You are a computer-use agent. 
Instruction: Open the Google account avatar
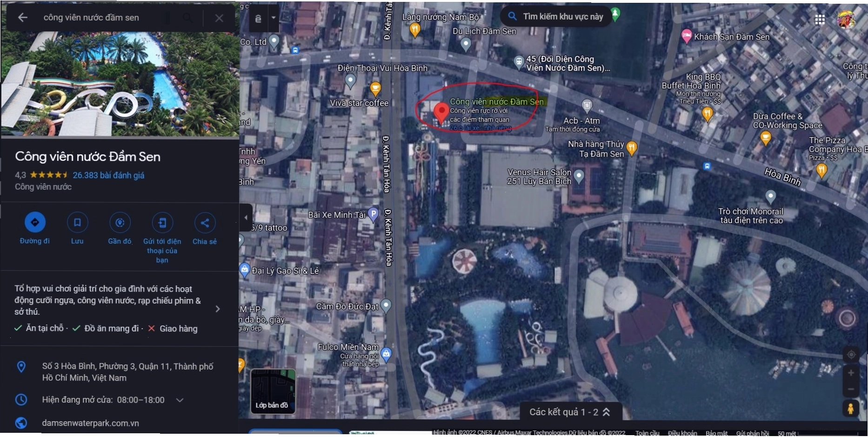846,20
